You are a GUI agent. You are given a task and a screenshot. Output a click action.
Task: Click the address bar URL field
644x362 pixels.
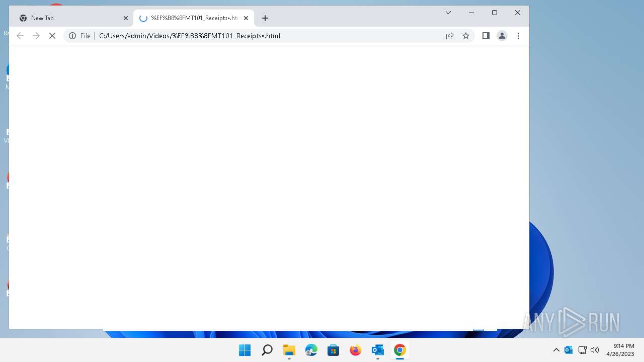click(269, 36)
